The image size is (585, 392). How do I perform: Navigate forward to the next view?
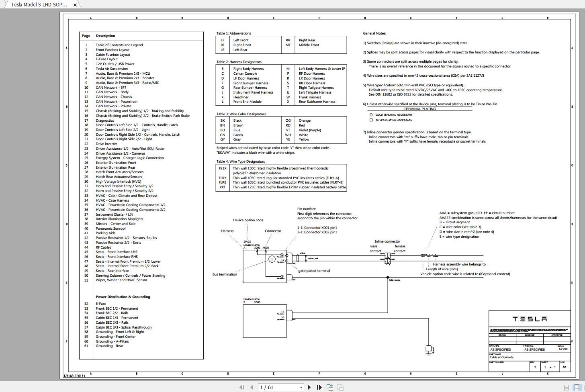340,387
